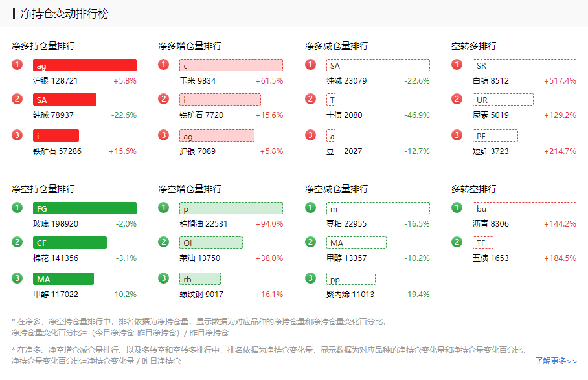The width and height of the screenshot is (588, 380).
Task: Click the light green p bar for 棕榈油
Action: [x=231, y=208]
